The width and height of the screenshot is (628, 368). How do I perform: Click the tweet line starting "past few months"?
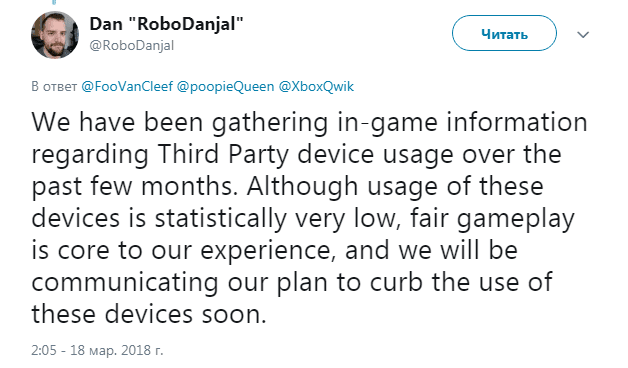[287, 187]
